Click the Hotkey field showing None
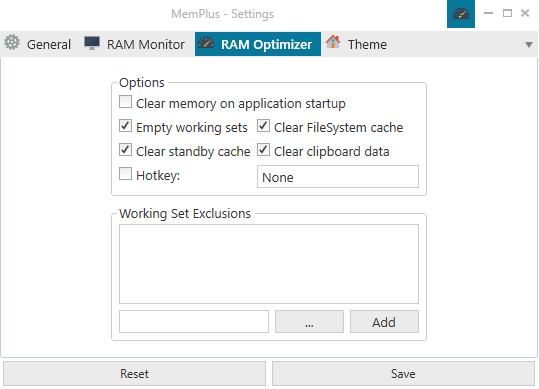 [x=338, y=177]
